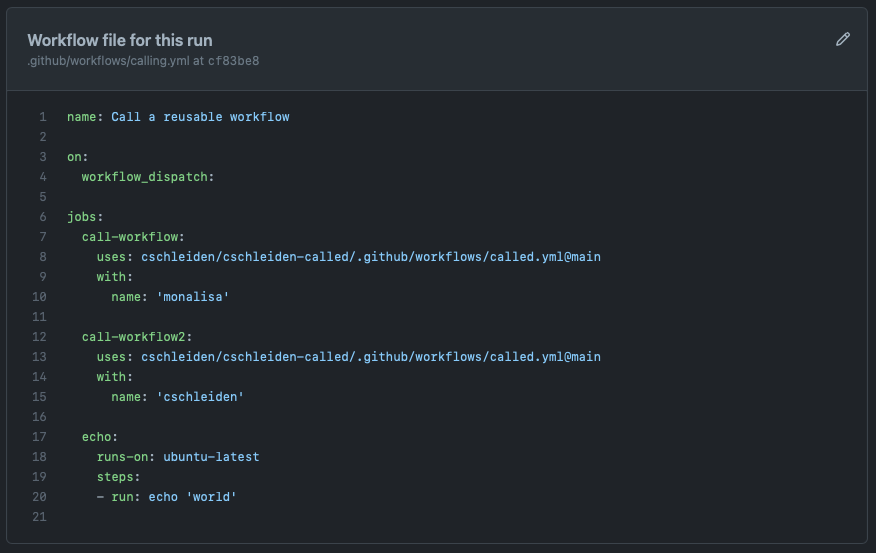Click line number 6 in the gutter
This screenshot has height=553, width=876.
point(43,217)
